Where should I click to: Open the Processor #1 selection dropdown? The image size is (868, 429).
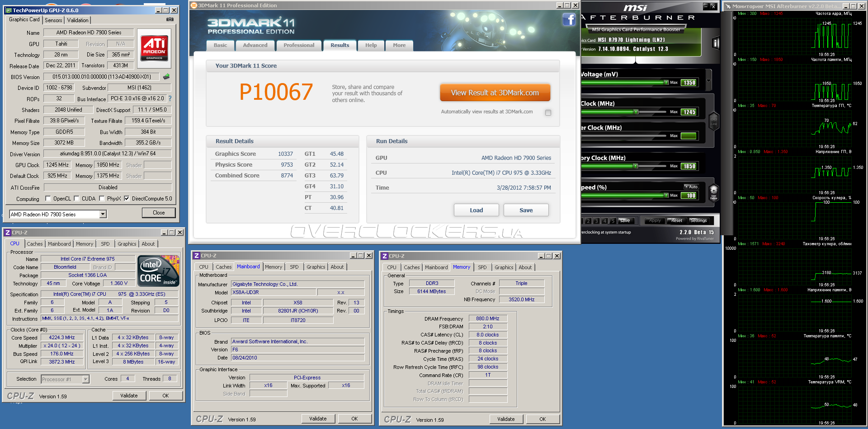click(85, 379)
